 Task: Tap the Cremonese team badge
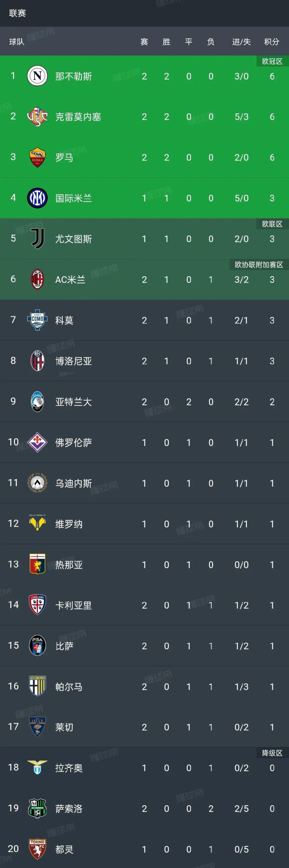37,117
